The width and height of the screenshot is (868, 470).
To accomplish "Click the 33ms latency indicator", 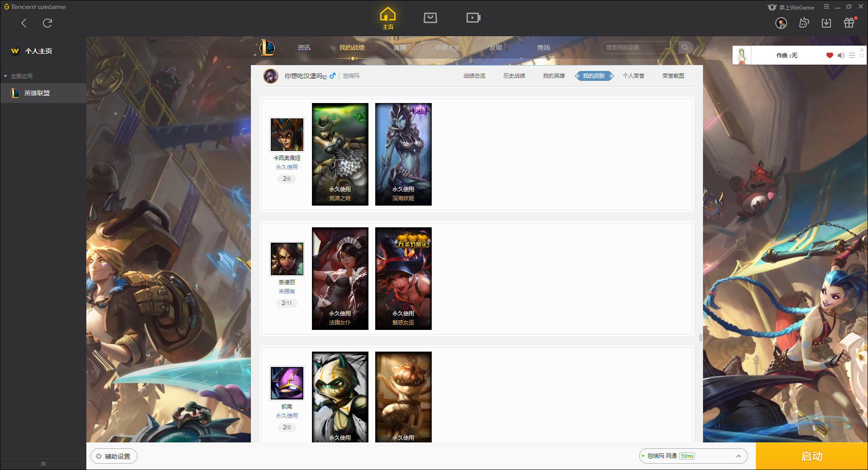I will click(687, 456).
